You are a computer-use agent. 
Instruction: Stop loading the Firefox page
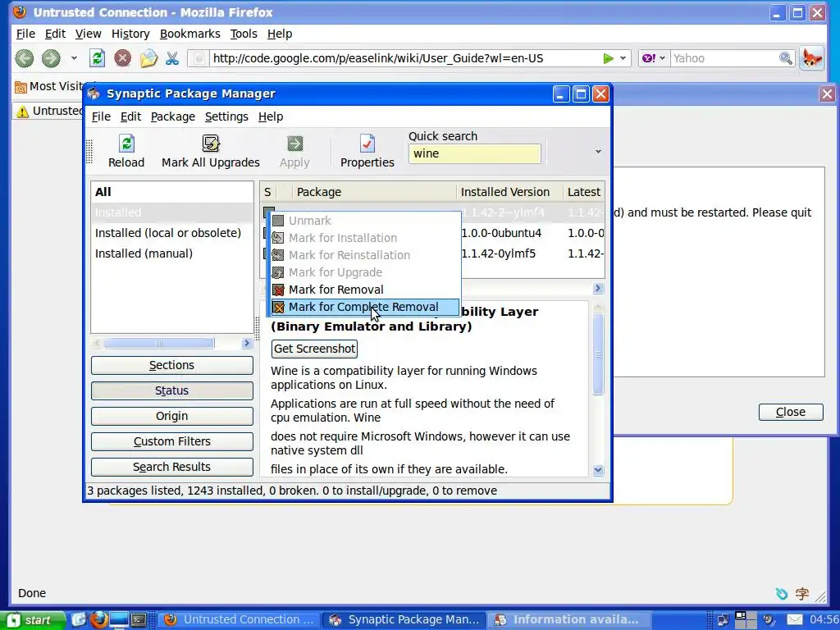[123, 58]
